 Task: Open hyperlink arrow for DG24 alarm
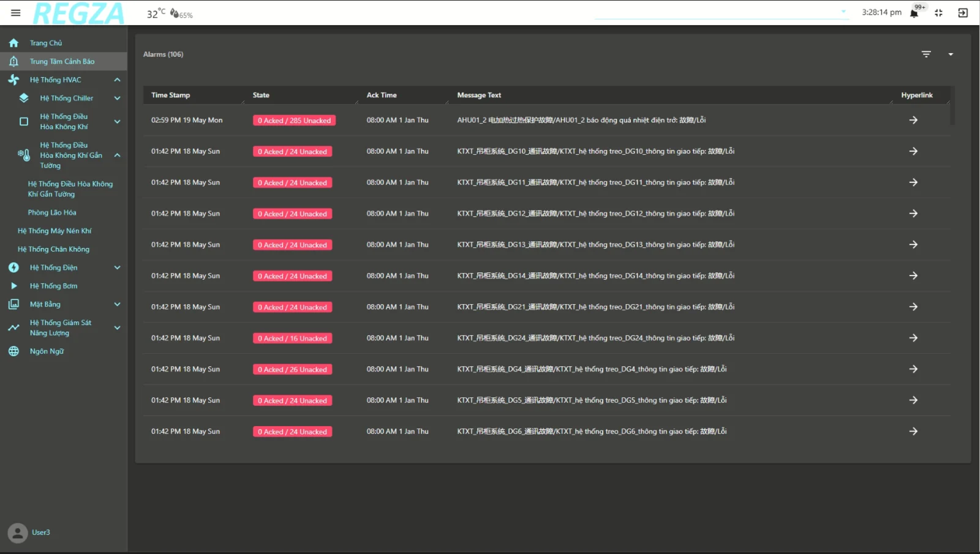(x=913, y=338)
